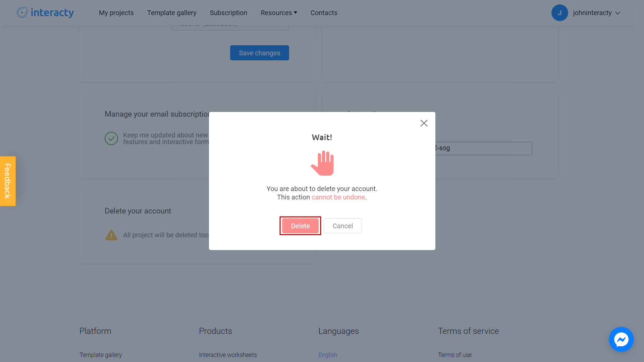Toggle the email updates checkmark
The width and height of the screenshot is (644, 362).
[111, 138]
